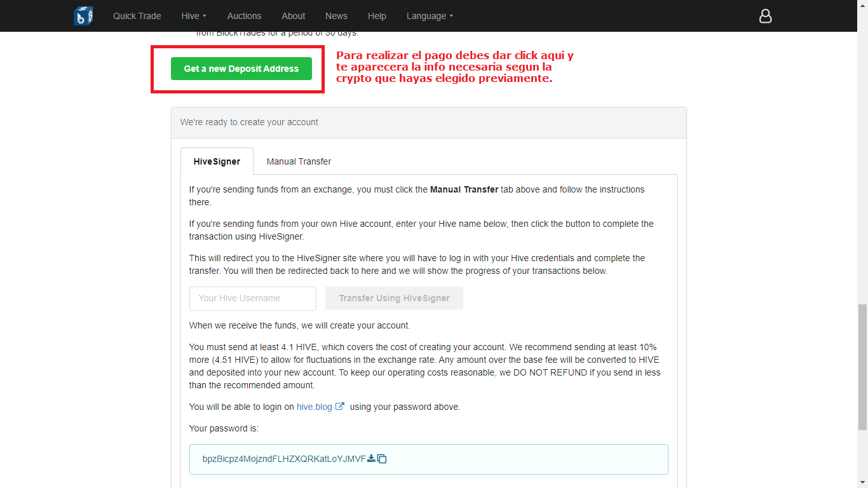Screen dimensions: 868x488
Task: Click the Transfer Using HiveSigner button
Action: (x=394, y=298)
